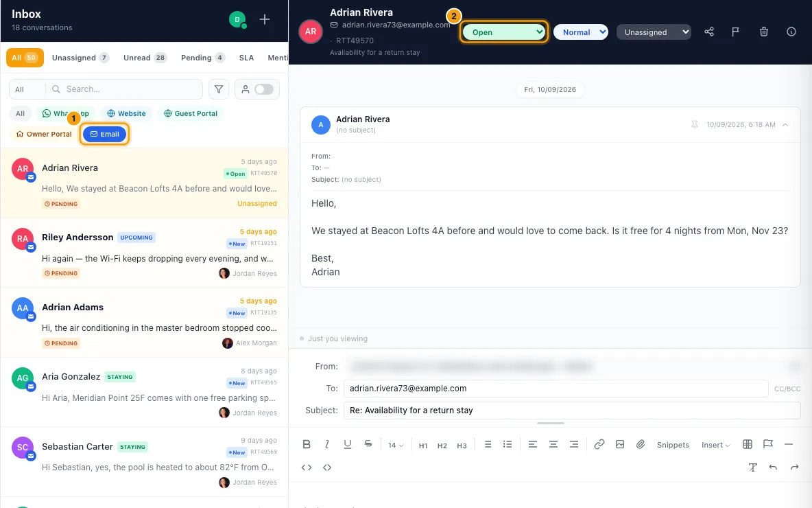Edit the To recipient field

click(x=556, y=389)
